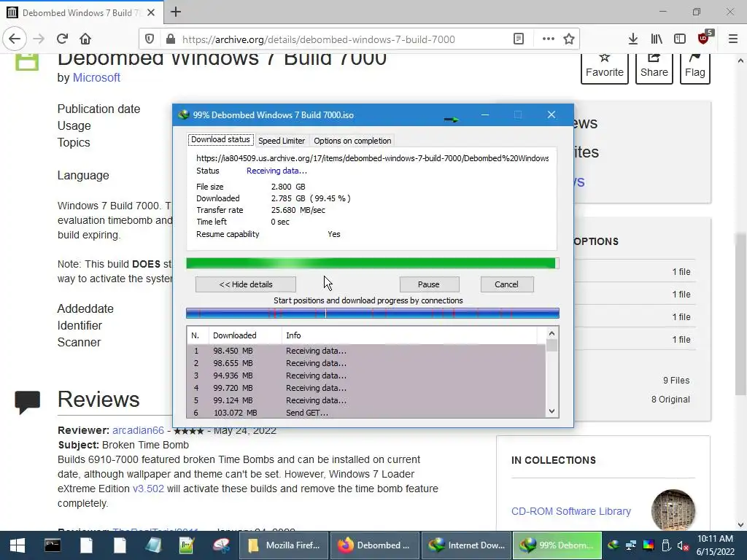Switch to Options on completion tab
Image resolution: width=747 pixels, height=560 pixels.
(x=352, y=141)
